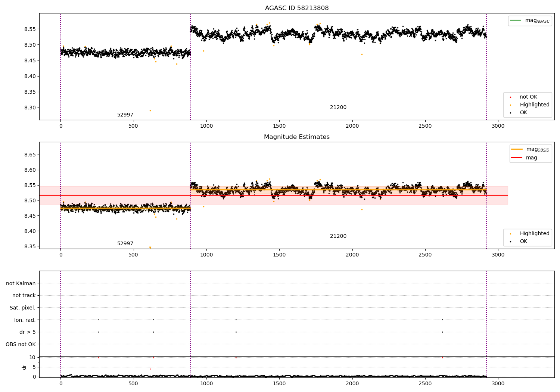Click the orange outlier near 2070 in top plot
This screenshot has height=392, width=560.
pyautogui.click(x=362, y=54)
